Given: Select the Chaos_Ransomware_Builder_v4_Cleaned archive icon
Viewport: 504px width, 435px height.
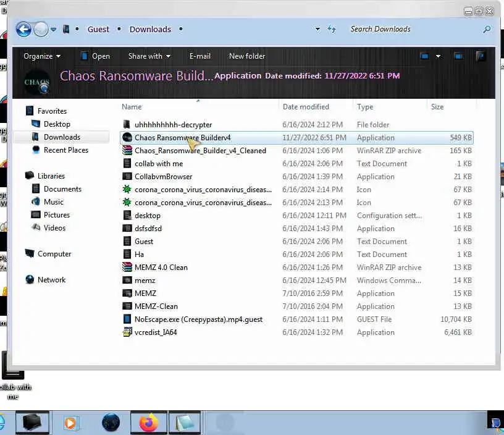Looking at the screenshot, I should (x=127, y=151).
